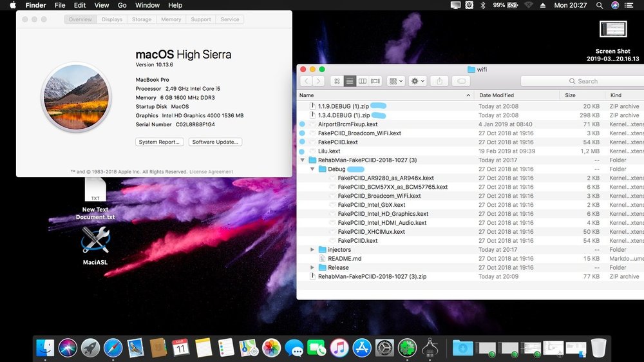This screenshot has width=644, height=362.
Task: Collapse the RehabMan-FakePCIID-2018-1027 (3) folder
Action: tap(303, 160)
